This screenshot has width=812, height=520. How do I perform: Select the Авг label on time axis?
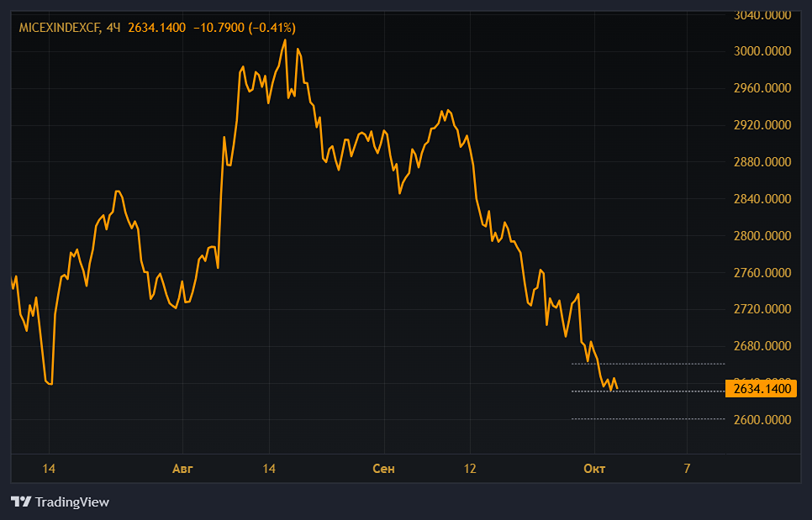click(182, 469)
